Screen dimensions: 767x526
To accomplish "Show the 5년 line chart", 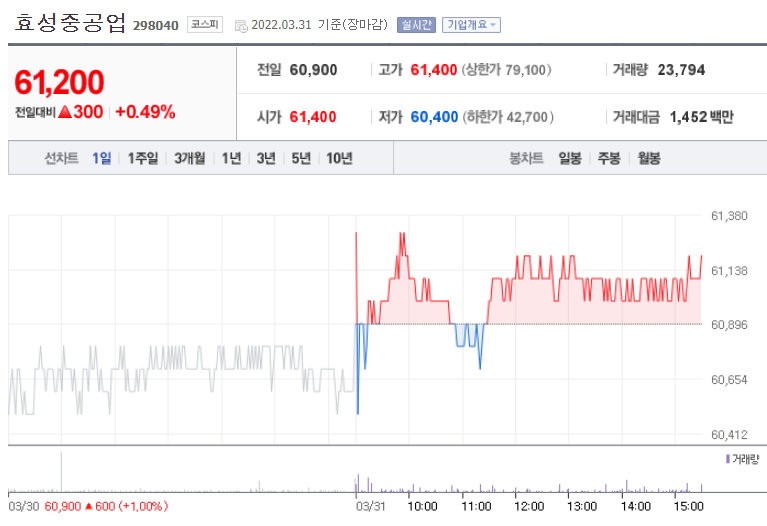I will pyautogui.click(x=301, y=158).
